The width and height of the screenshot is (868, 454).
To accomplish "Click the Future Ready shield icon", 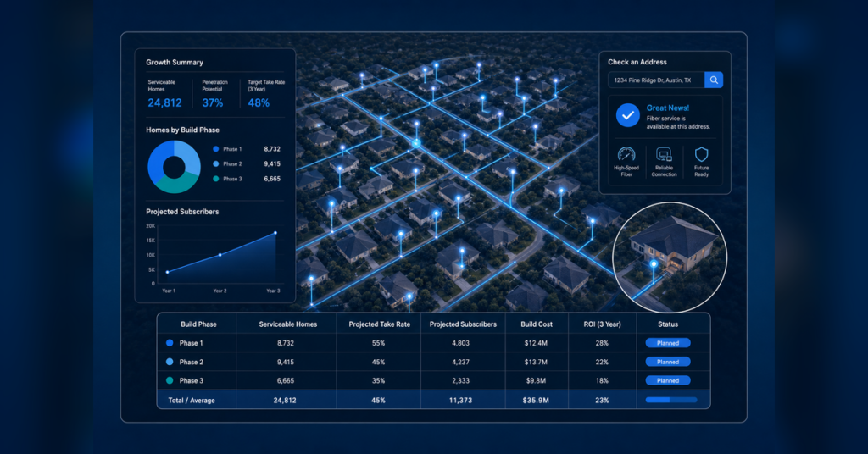I will tap(701, 154).
